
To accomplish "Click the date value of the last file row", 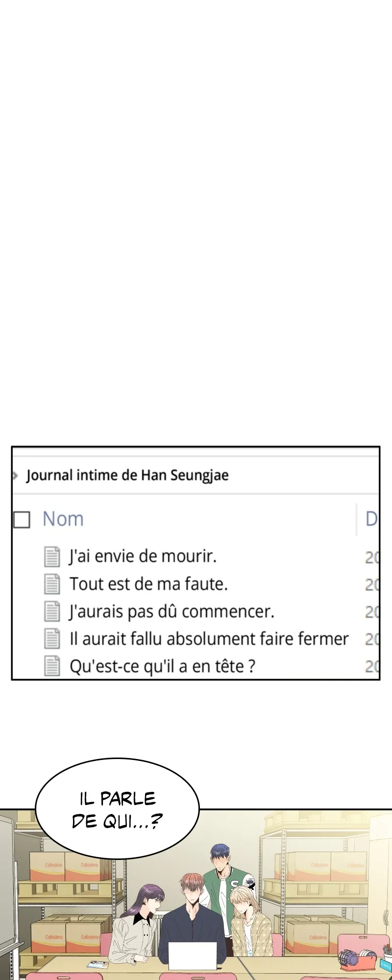I will [x=372, y=666].
